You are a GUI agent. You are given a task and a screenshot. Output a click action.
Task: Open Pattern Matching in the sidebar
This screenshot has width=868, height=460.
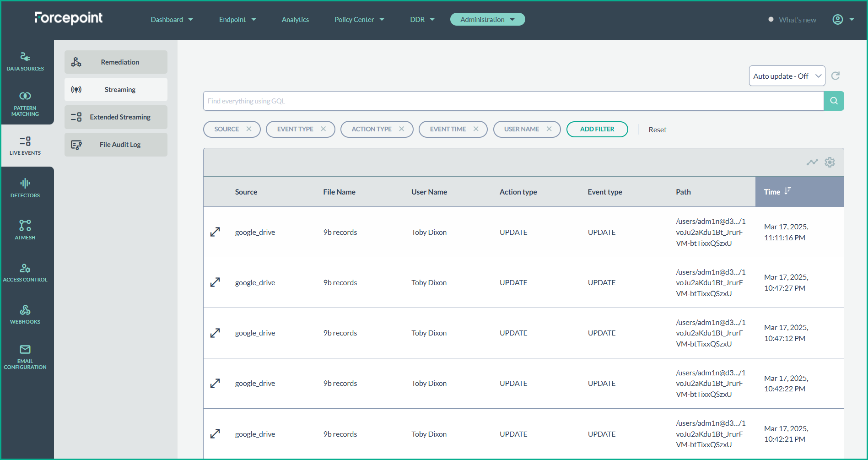(25, 103)
